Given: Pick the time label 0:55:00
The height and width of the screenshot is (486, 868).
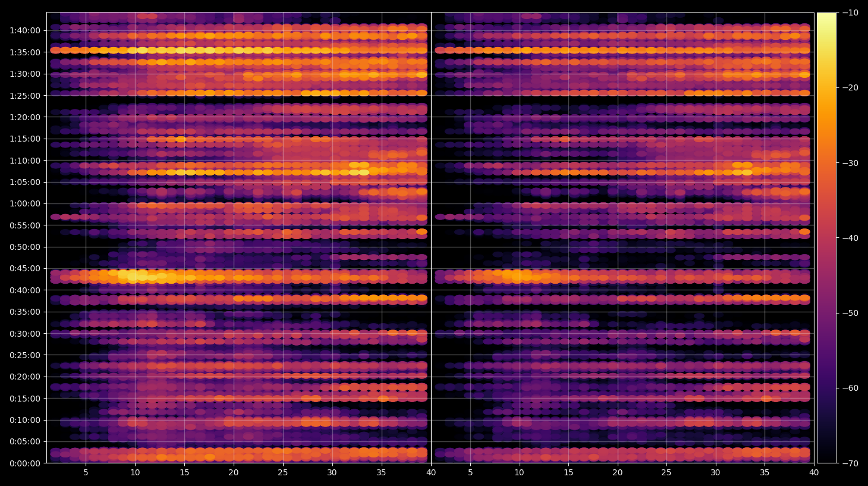Looking at the screenshot, I should (x=25, y=225).
